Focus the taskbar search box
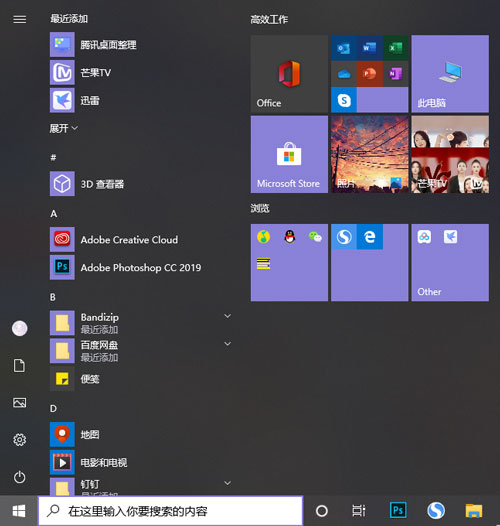This screenshot has width=500, height=526. (x=170, y=511)
